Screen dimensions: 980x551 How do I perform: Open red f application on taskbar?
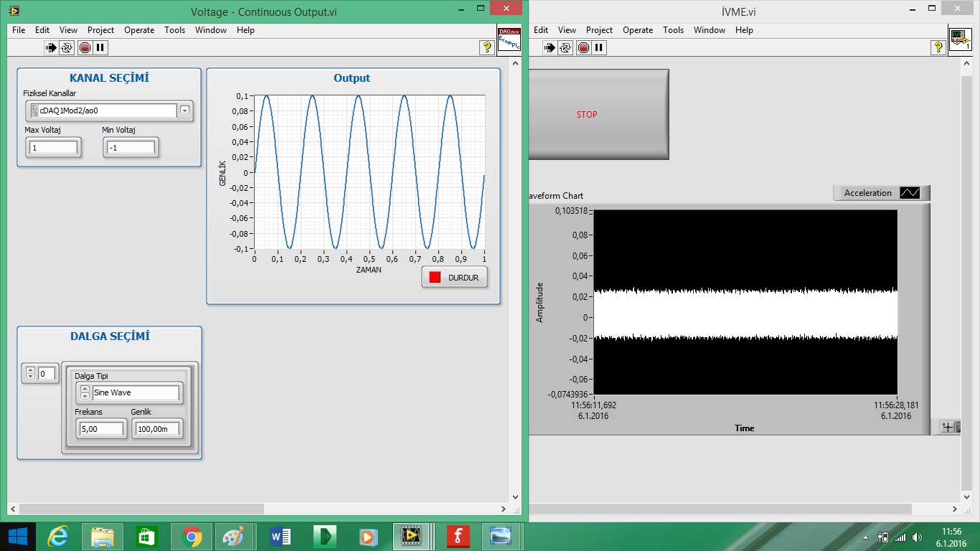(x=458, y=537)
